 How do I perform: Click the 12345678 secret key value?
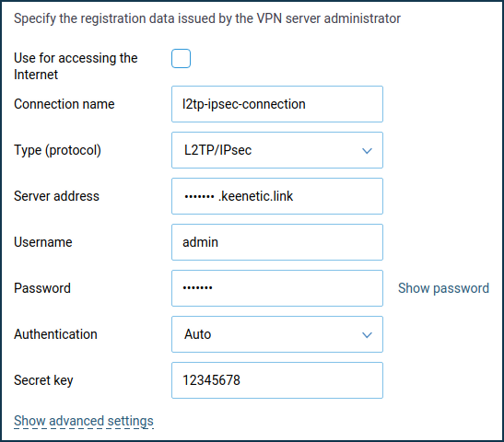point(211,380)
